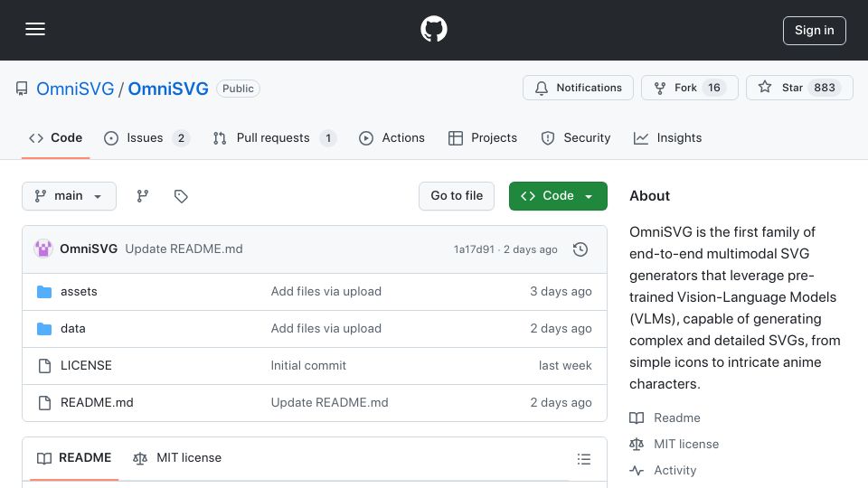
Task: Open the data folder
Action: 73,329
